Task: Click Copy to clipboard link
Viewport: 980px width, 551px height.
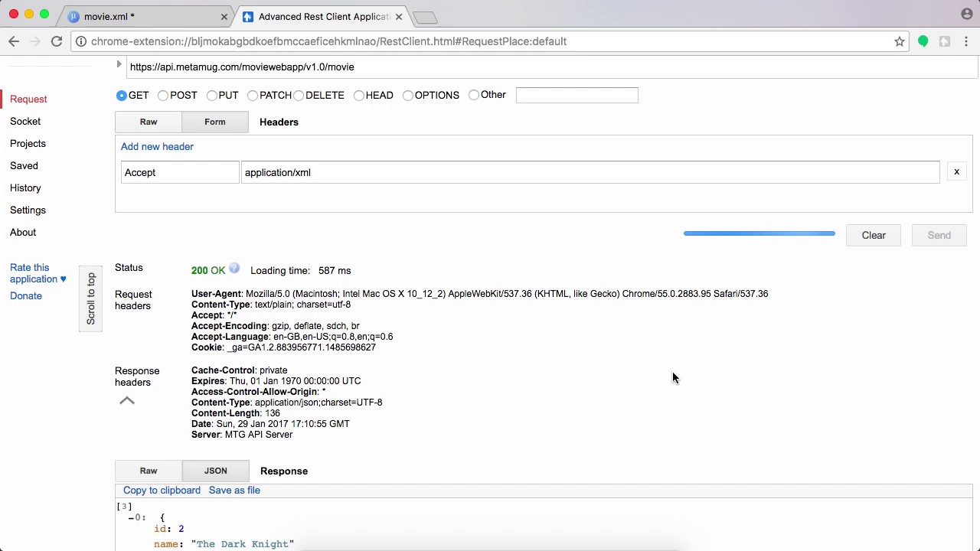Action: pyautogui.click(x=162, y=490)
